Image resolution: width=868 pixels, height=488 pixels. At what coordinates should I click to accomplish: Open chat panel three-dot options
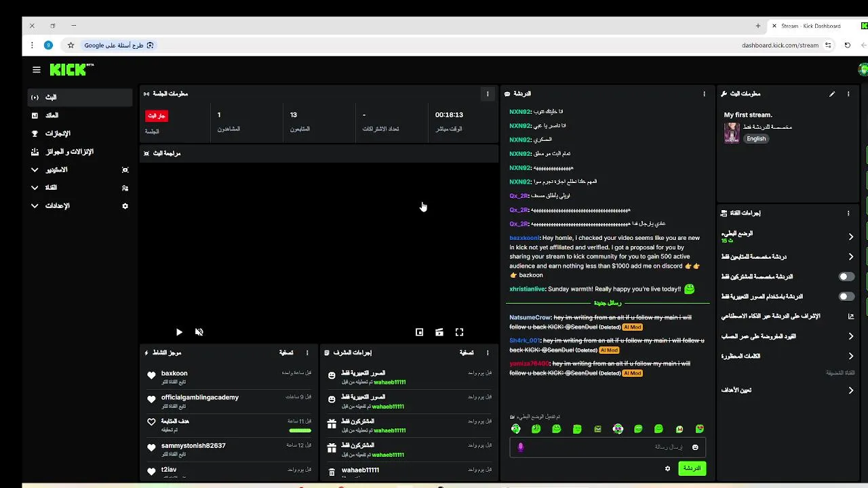704,94
